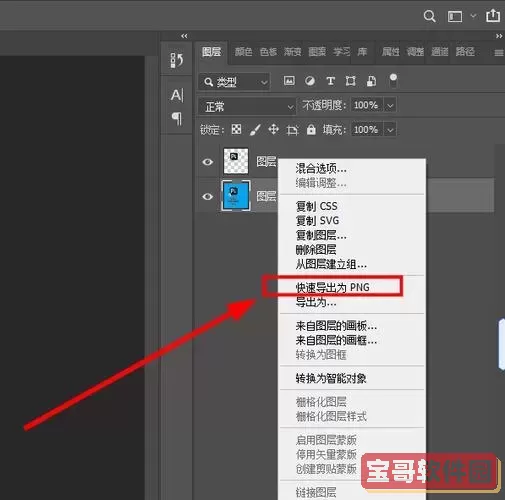505x500 pixels.
Task: Collapse panels with the right double arrows
Action: tap(499, 36)
